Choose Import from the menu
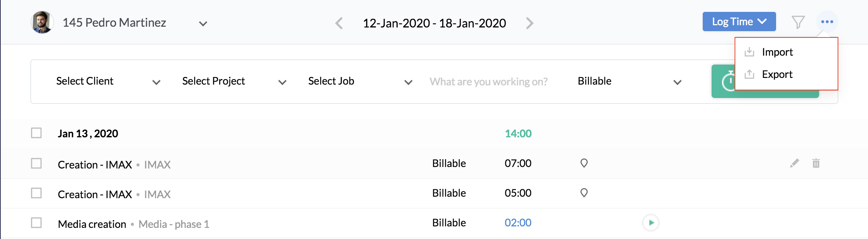868x239 pixels. pos(777,52)
